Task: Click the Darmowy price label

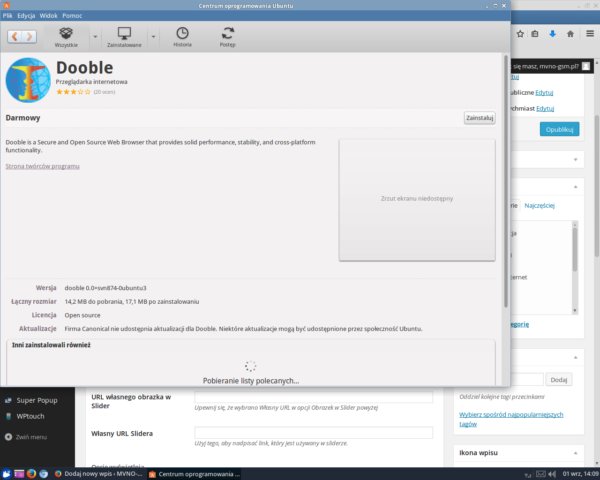Action: pyautogui.click(x=23, y=118)
